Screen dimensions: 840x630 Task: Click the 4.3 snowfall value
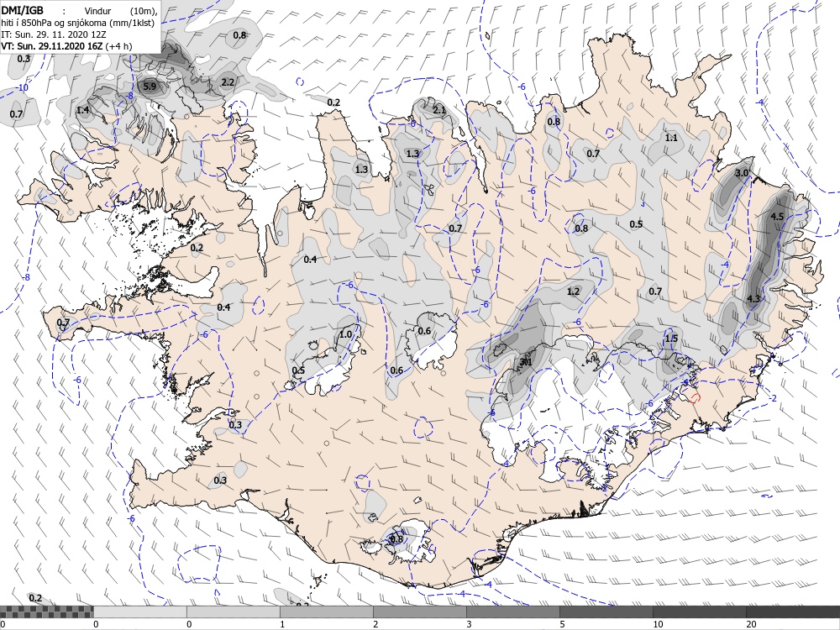coord(753,298)
